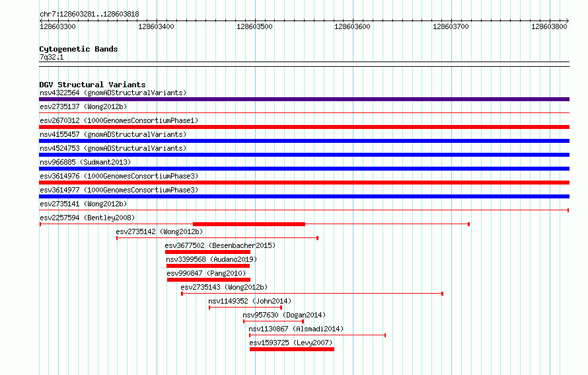Image resolution: width=588 pixels, height=375 pixels.
Task: Click ruler position 128603800
Action: [549, 26]
